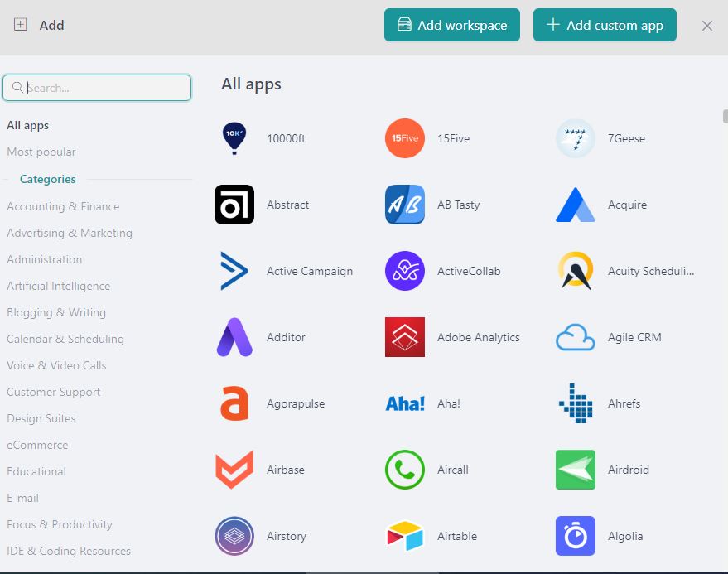Screen dimensions: 728x574
Task: Select the blue Aha! logo
Action: (x=405, y=403)
